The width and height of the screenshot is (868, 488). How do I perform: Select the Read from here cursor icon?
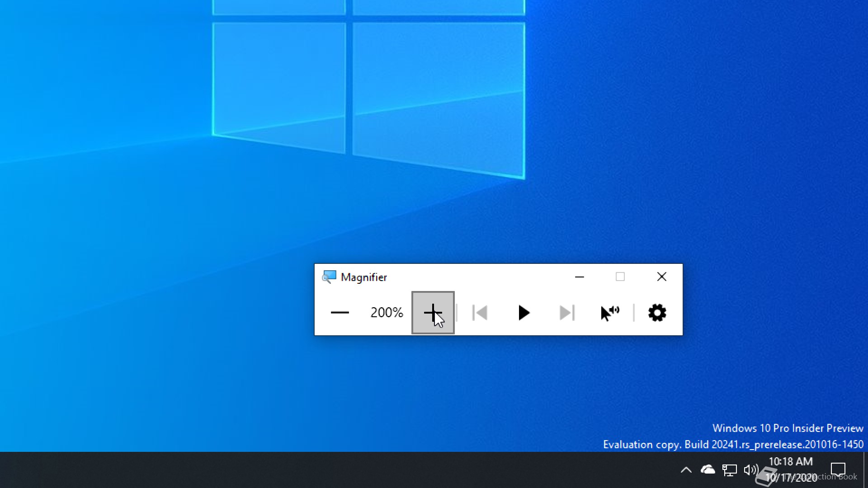[610, 313]
